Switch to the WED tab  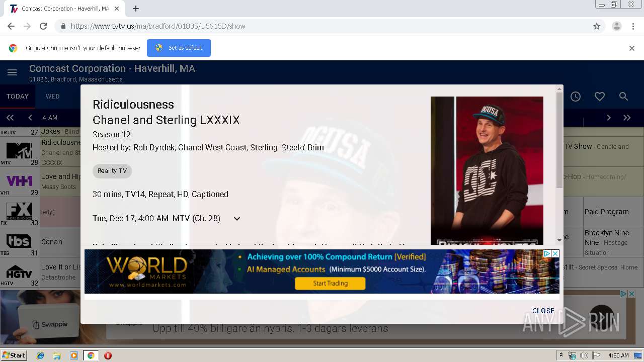[x=53, y=97]
